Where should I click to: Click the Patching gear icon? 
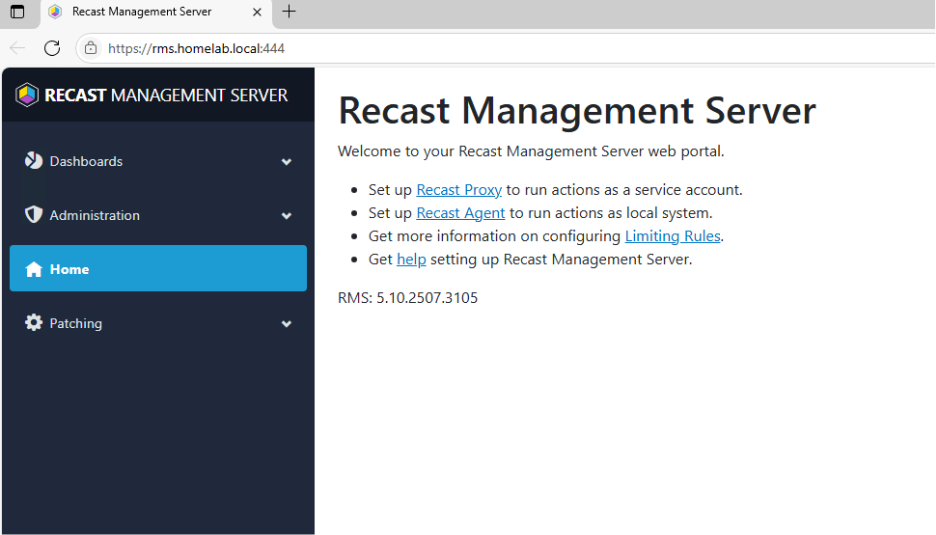33,323
